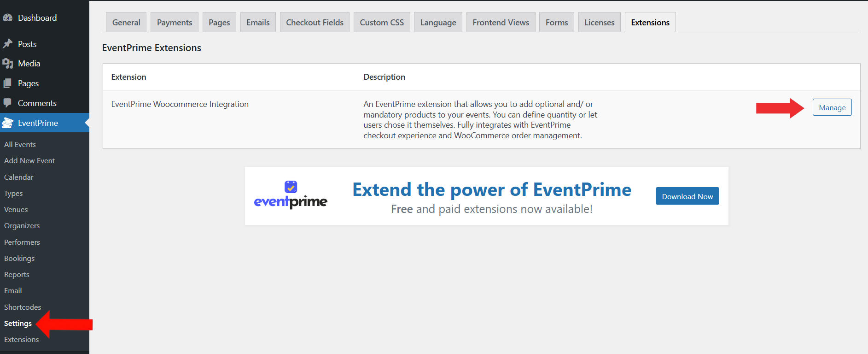Select Settings submenu item

pyautogui.click(x=18, y=323)
